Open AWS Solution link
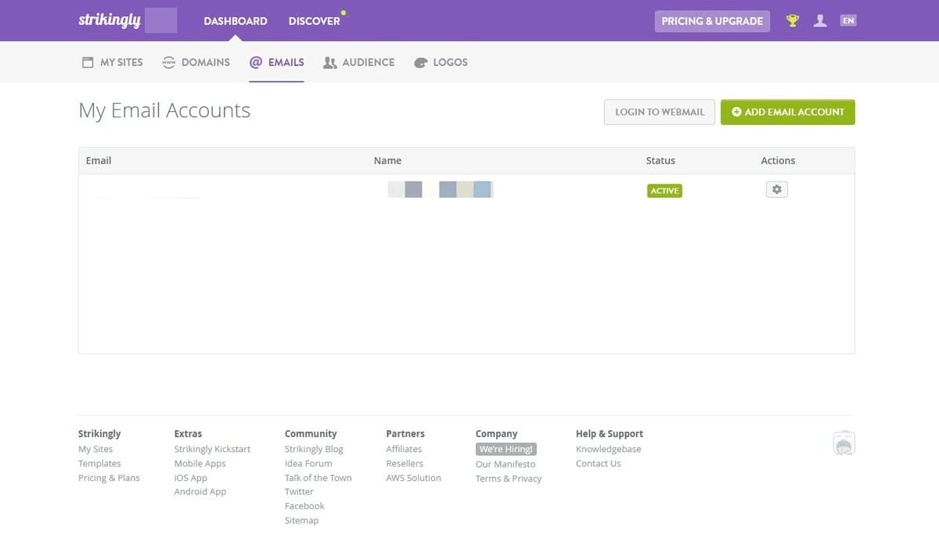This screenshot has width=939, height=560. (x=413, y=478)
